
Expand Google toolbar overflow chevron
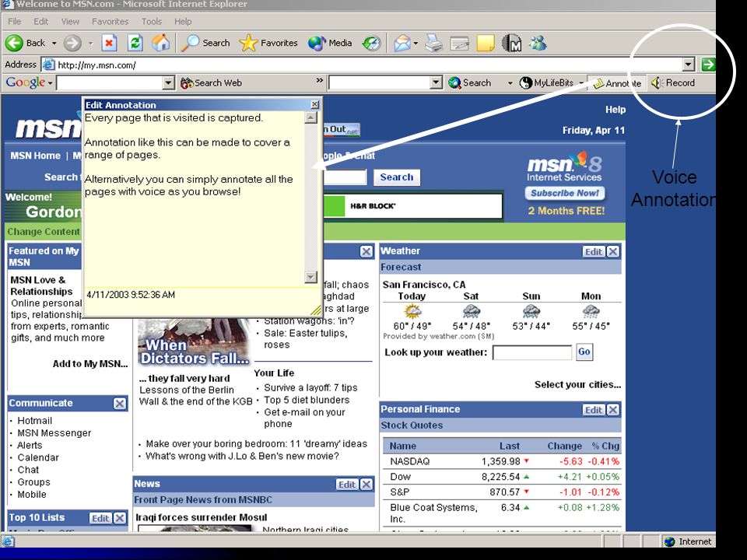319,80
